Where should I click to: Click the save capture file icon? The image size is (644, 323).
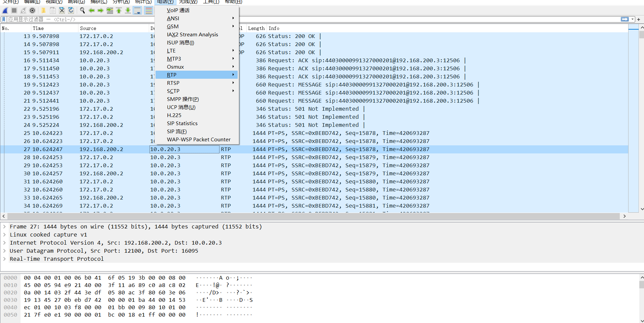[53, 11]
